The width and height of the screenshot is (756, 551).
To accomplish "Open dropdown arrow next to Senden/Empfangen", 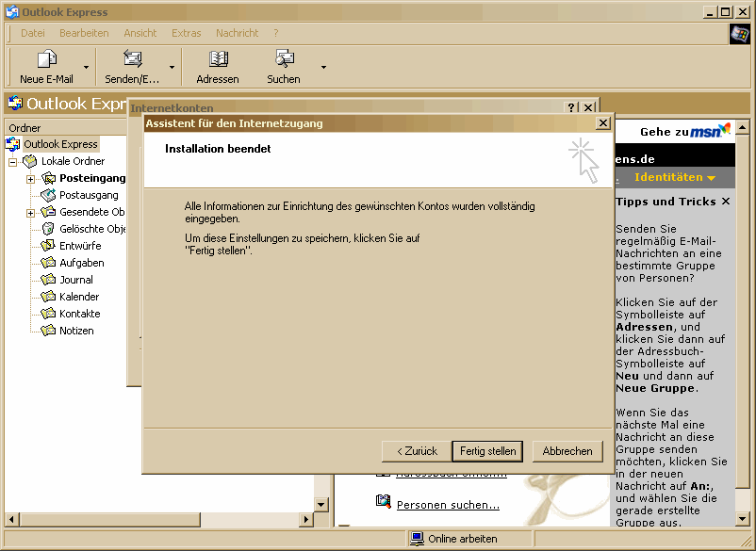I will pyautogui.click(x=173, y=68).
